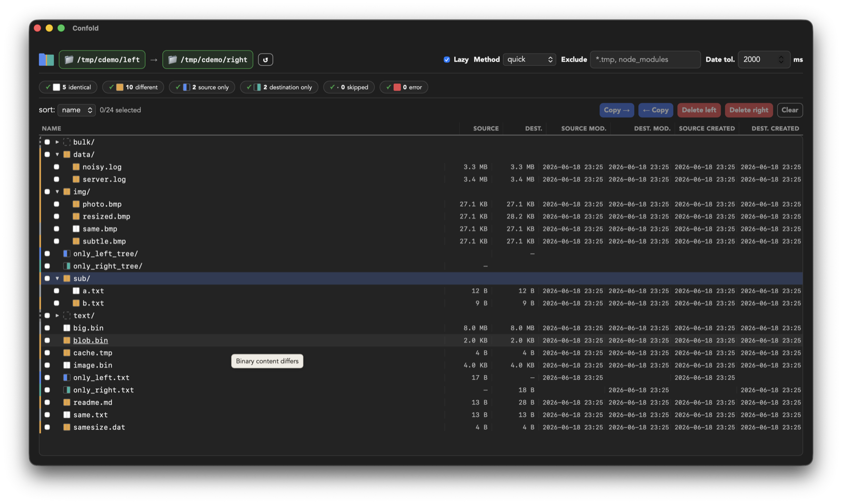Click the blue icon of only_left.txt
The height and width of the screenshot is (504, 842).
(x=67, y=378)
